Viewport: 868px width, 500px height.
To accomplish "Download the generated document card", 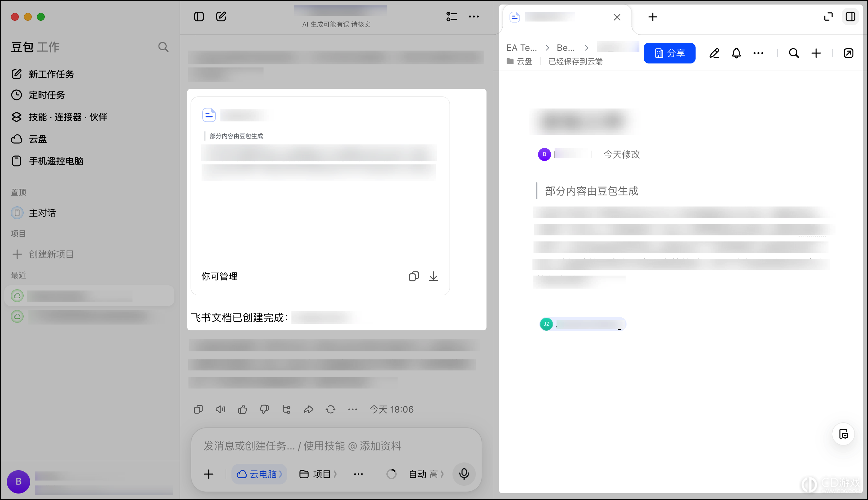I will tap(433, 277).
